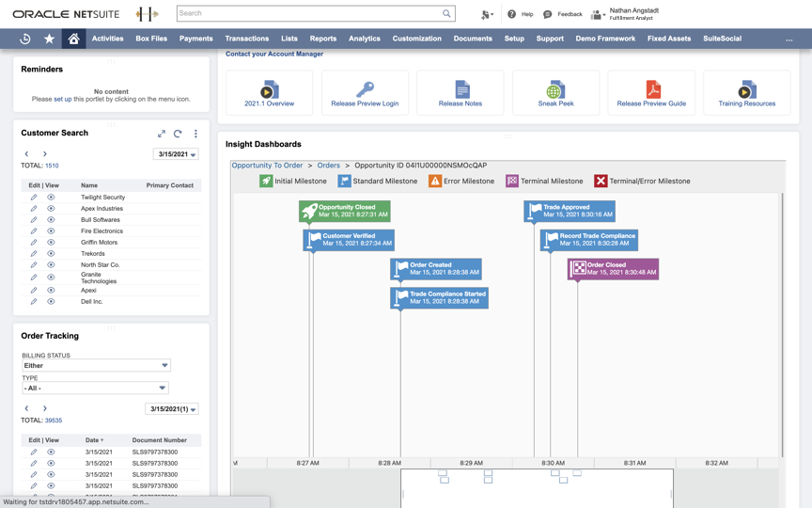Click the Initial Milestone legend icon
The image size is (812, 508).
tap(266, 181)
